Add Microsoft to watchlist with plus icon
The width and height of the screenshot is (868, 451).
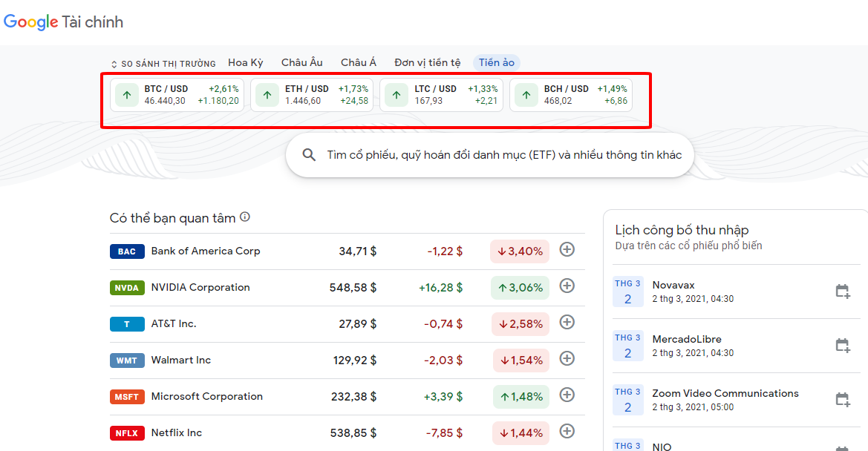567,395
